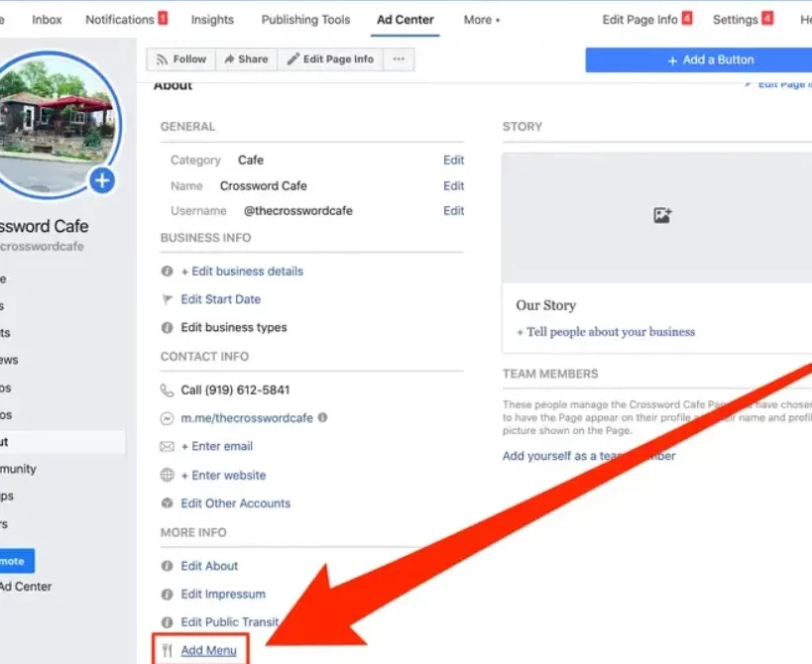The image size is (812, 664).
Task: Click the Enter email link
Action: pyautogui.click(x=216, y=446)
